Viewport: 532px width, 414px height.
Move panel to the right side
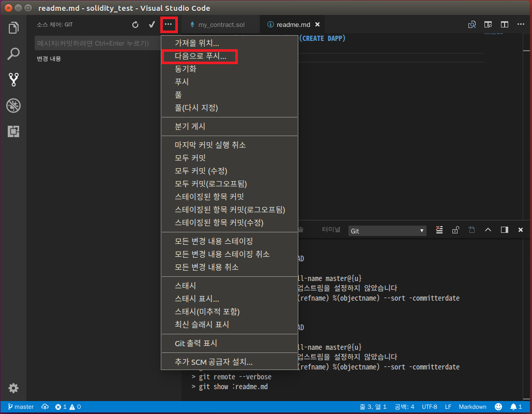[x=505, y=230]
